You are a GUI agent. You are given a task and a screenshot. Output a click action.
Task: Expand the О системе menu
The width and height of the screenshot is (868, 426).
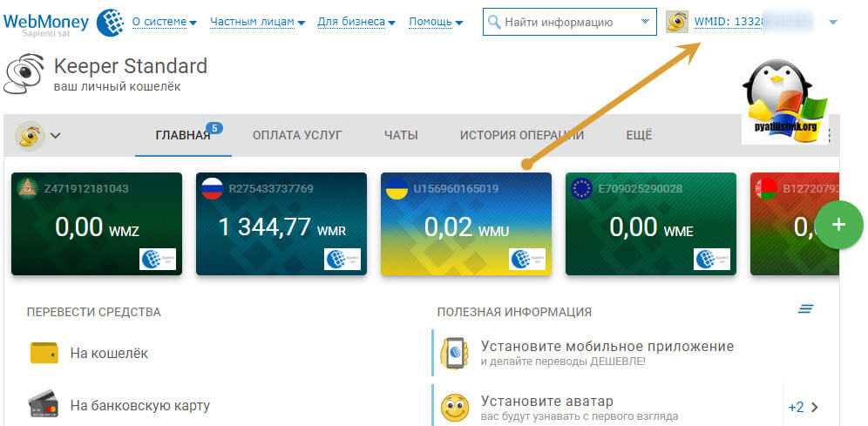pos(164,22)
